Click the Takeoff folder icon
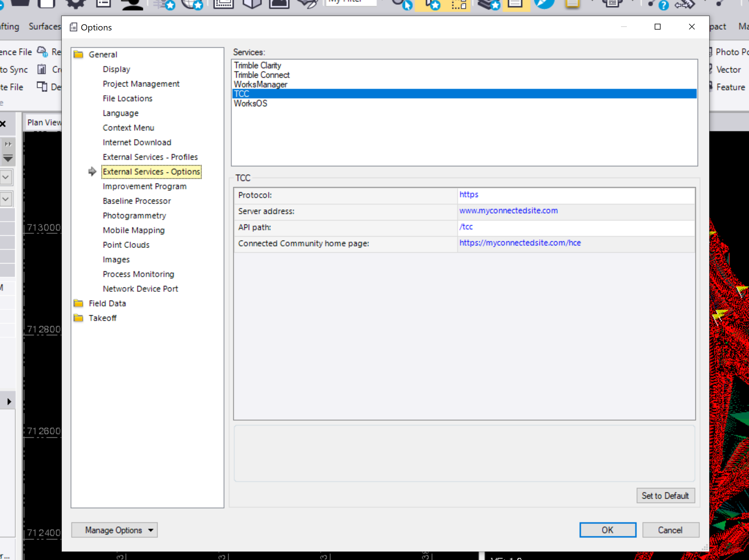The width and height of the screenshot is (749, 560). click(x=79, y=318)
